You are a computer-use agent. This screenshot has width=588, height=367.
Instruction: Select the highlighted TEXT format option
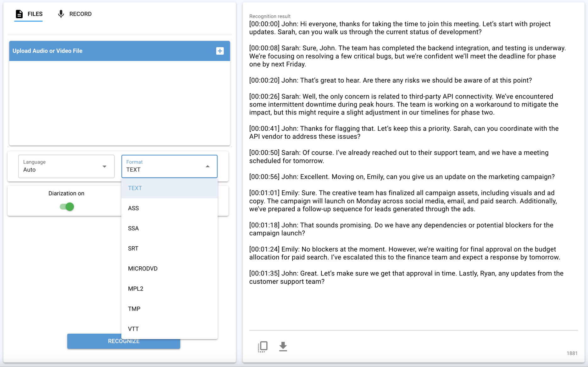(x=135, y=188)
